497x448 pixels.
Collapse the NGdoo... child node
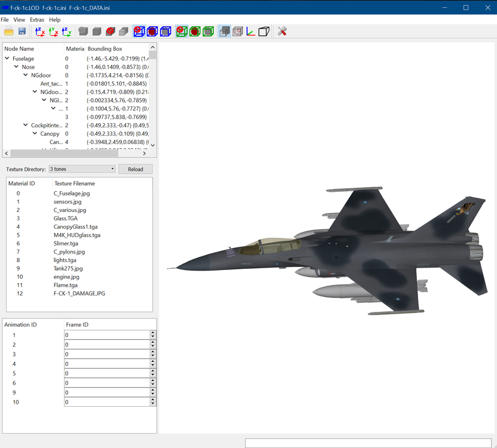pos(35,91)
